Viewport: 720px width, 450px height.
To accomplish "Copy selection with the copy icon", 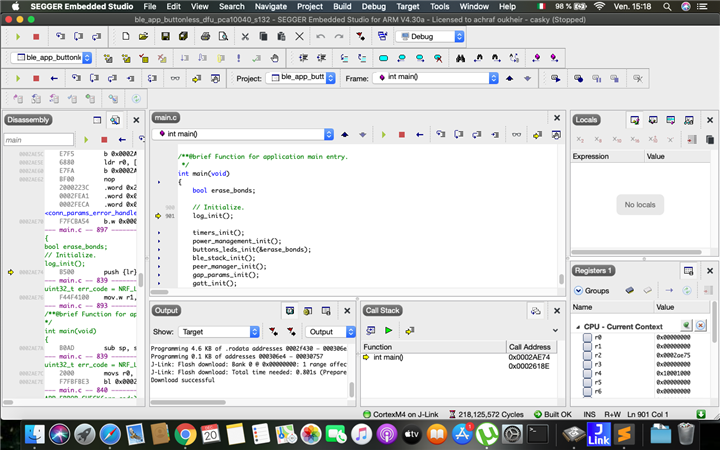I will click(x=263, y=36).
